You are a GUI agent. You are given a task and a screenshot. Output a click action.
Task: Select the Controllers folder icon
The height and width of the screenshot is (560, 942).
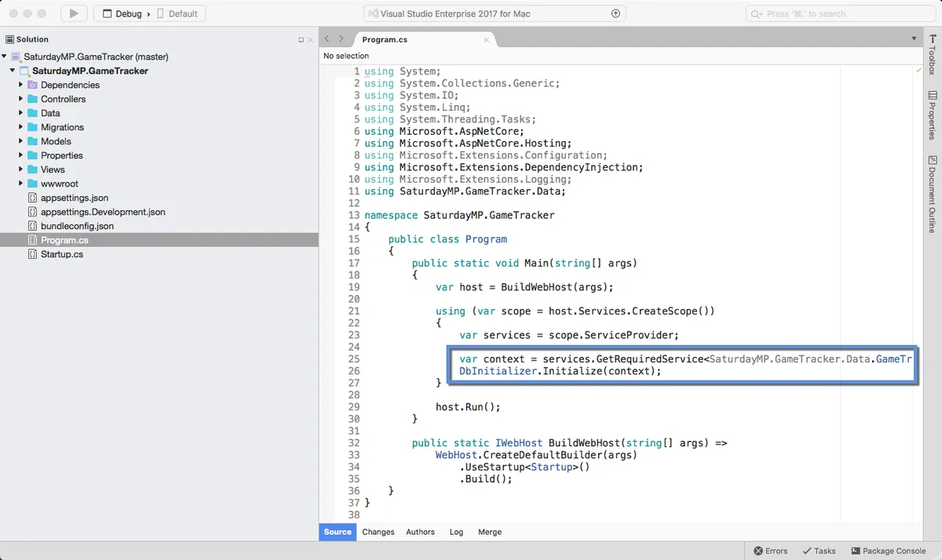[32, 99]
